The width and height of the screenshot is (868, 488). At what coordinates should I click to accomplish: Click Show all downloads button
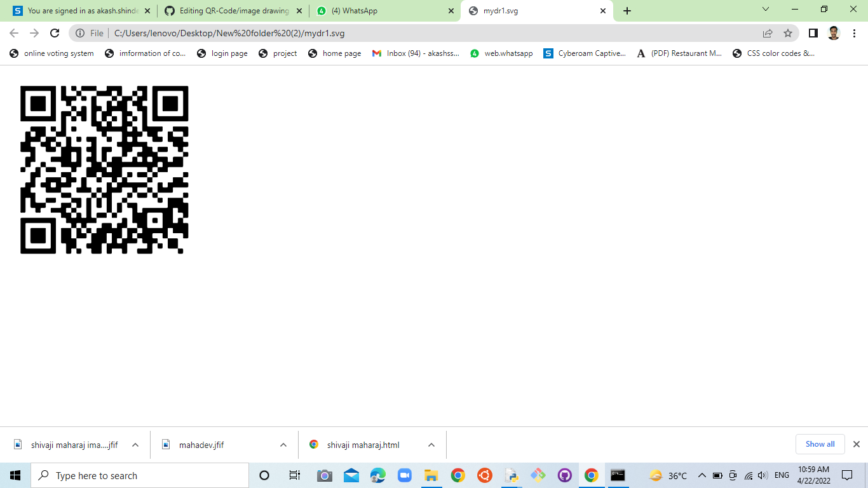pyautogui.click(x=820, y=444)
